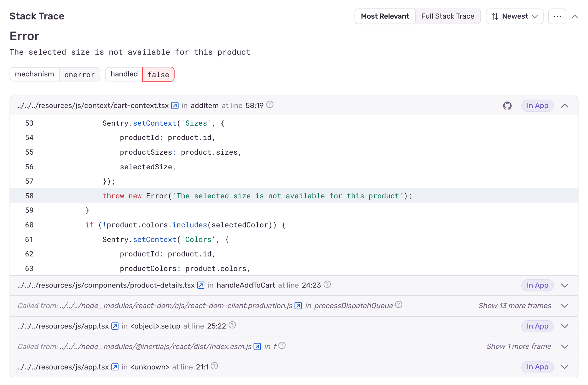This screenshot has height=385, width=588.
Task: Show 1 more frame
Action: (x=519, y=347)
